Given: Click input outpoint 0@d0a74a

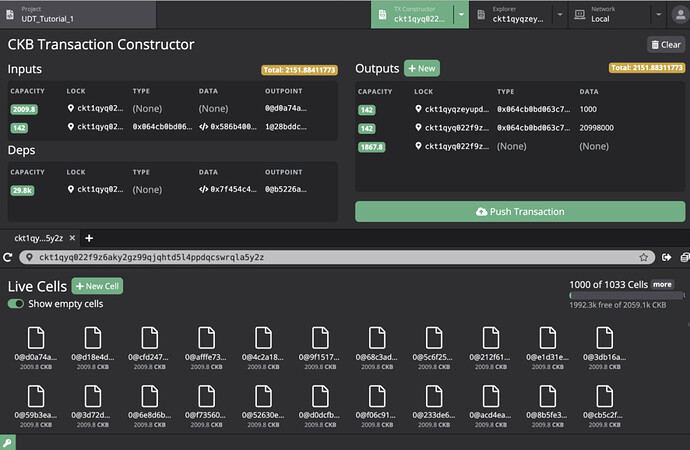Looking at the screenshot, I should tap(286, 108).
